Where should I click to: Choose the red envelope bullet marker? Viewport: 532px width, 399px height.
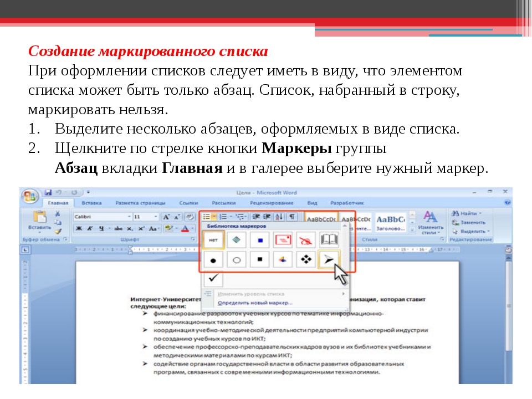pos(283,240)
